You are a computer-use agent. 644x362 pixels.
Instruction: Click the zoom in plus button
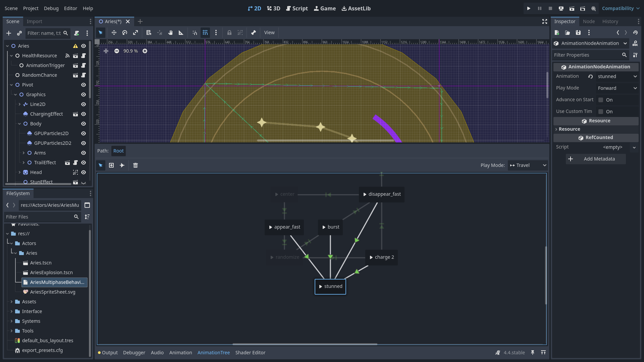[x=145, y=51]
